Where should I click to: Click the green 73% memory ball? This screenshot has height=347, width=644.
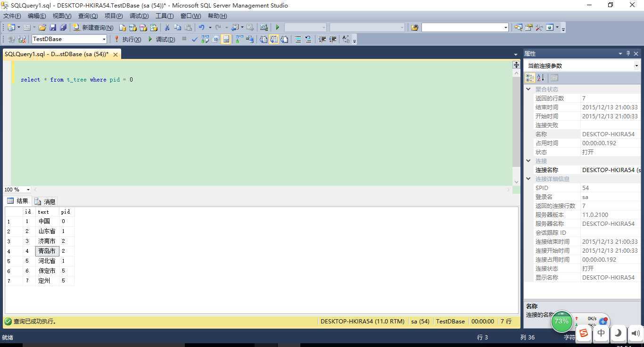coord(561,322)
